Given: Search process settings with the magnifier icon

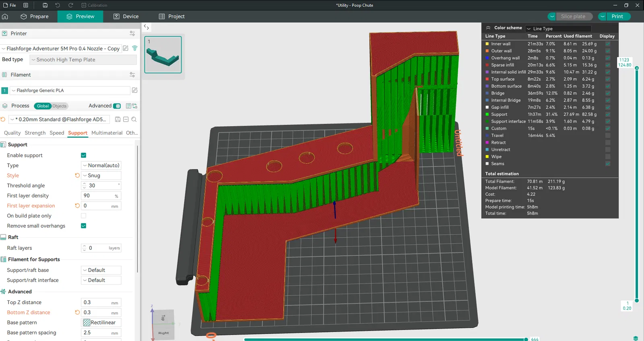Looking at the screenshot, I should 134,119.
